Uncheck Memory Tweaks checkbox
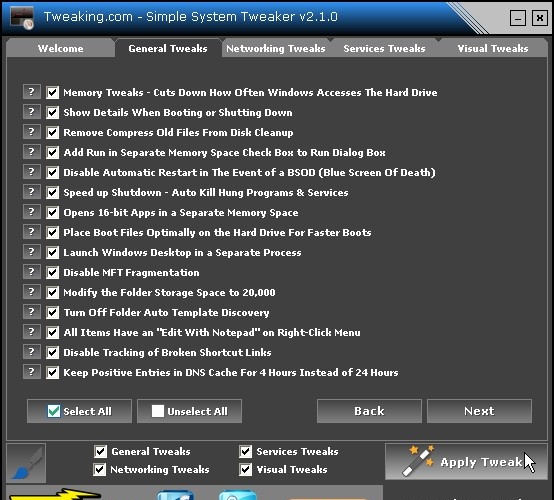Viewport: 554px width, 500px height. point(53,93)
